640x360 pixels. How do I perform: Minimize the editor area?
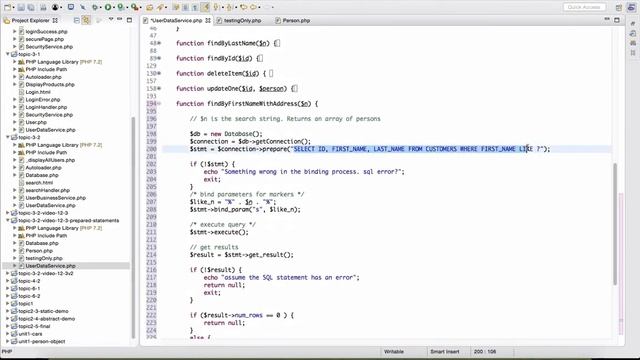607,20
